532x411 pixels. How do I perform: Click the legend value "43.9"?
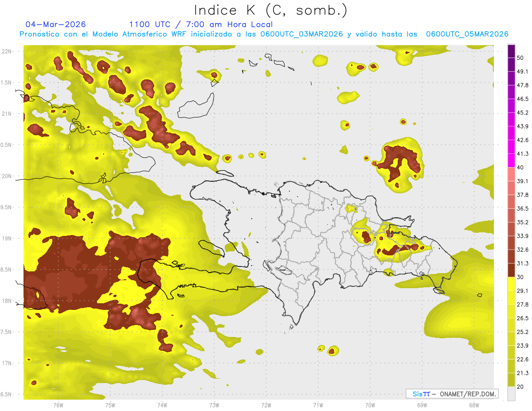(x=523, y=126)
